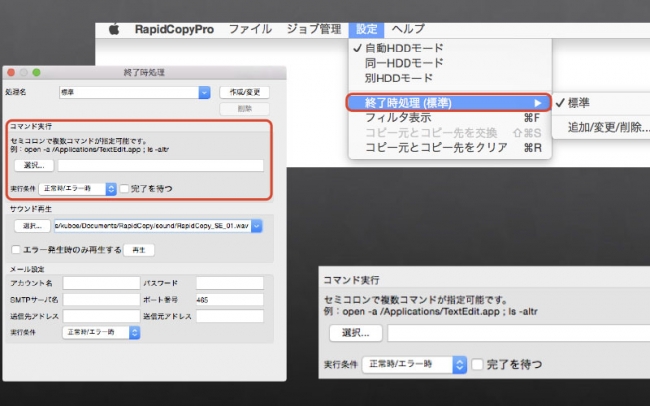Click the 送信先アドレス input field
650x406 pixels.
click(x=101, y=316)
